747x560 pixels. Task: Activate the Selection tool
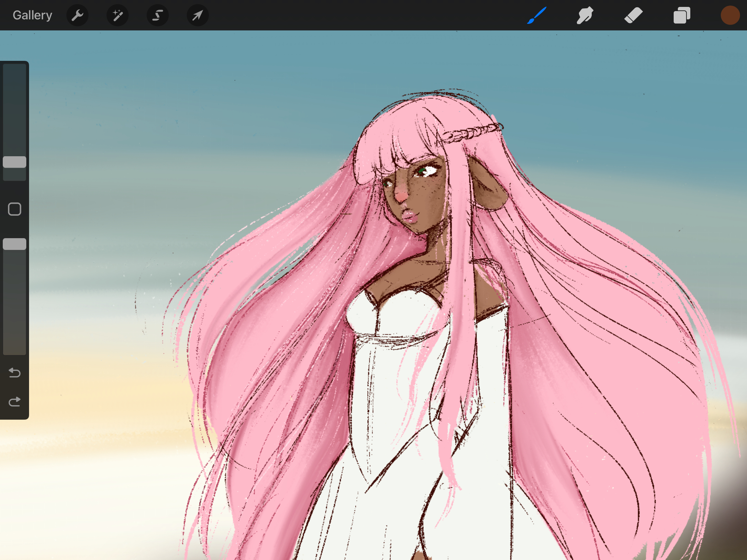pos(158,15)
